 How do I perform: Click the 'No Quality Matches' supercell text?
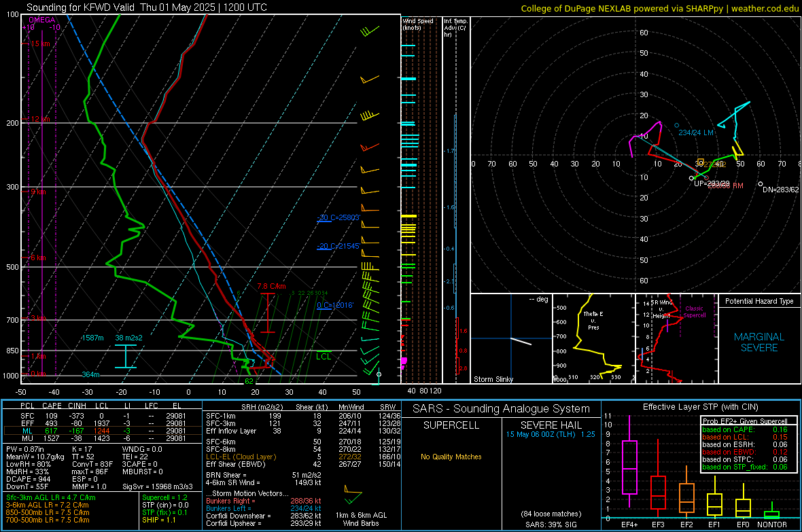click(451, 457)
